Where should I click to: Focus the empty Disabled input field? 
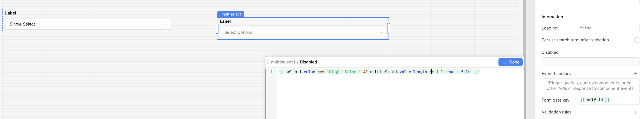pos(590,62)
